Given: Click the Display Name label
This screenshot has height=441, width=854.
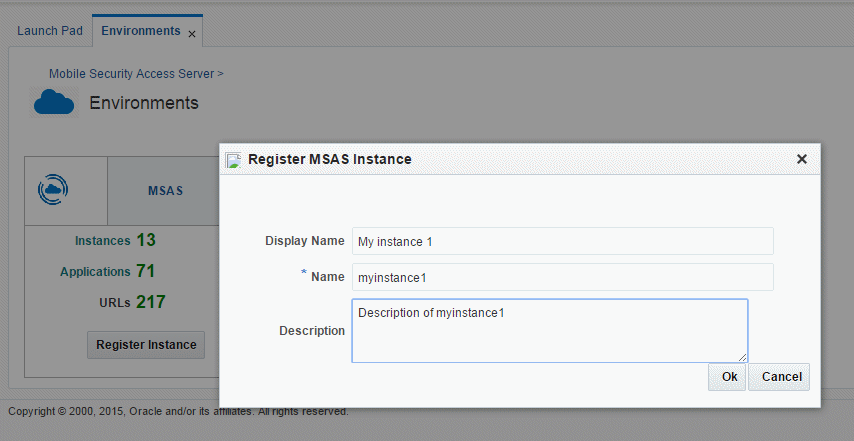Looking at the screenshot, I should [x=304, y=241].
